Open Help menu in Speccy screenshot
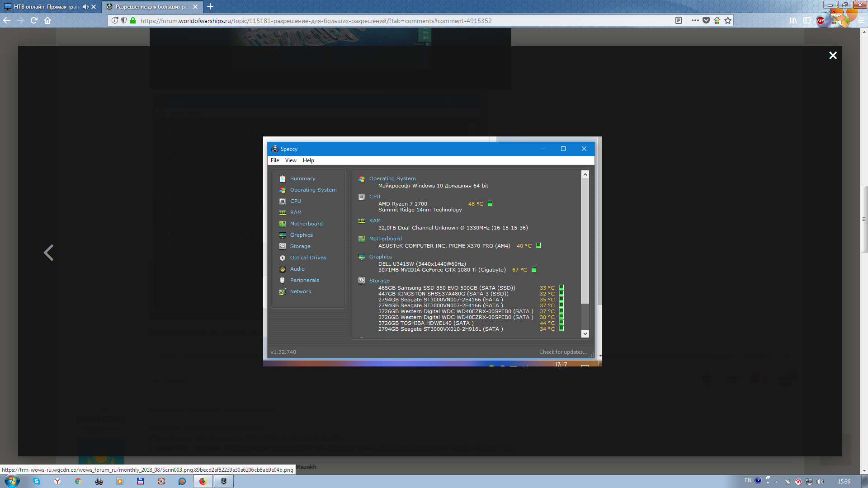This screenshot has height=488, width=868. (x=308, y=160)
